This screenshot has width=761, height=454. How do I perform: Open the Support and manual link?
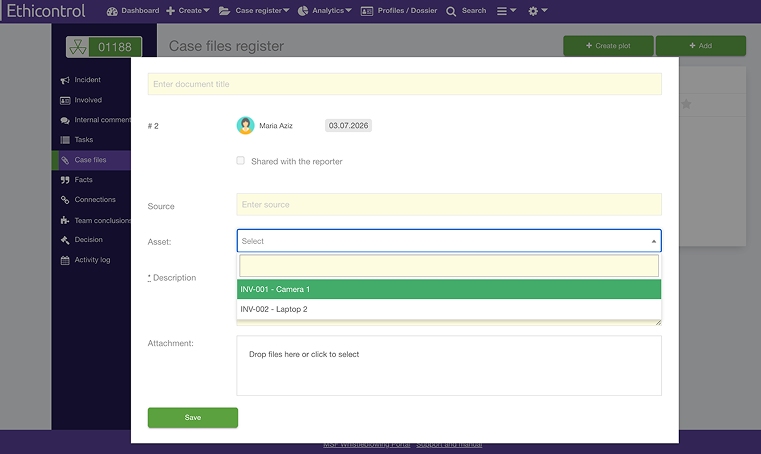tap(449, 445)
